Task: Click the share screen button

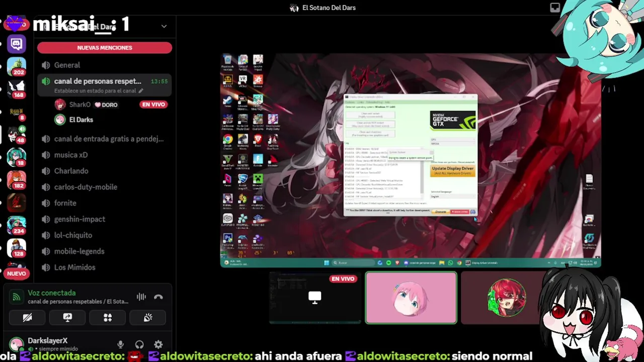Action: 67,318
